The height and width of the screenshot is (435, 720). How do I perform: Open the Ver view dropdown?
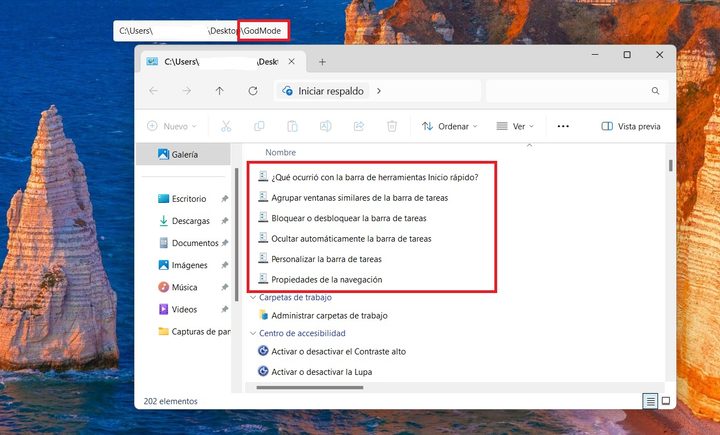515,126
